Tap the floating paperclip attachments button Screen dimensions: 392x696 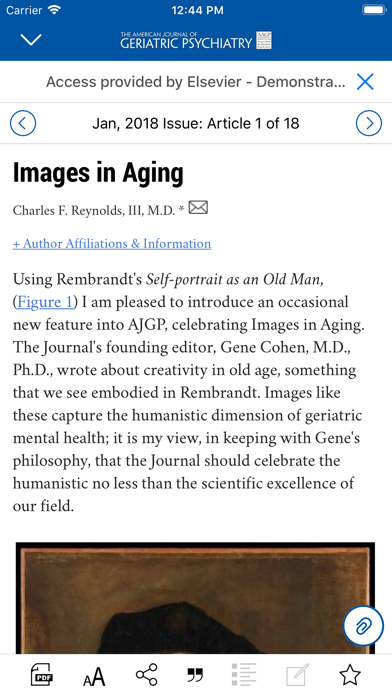pos(363,626)
